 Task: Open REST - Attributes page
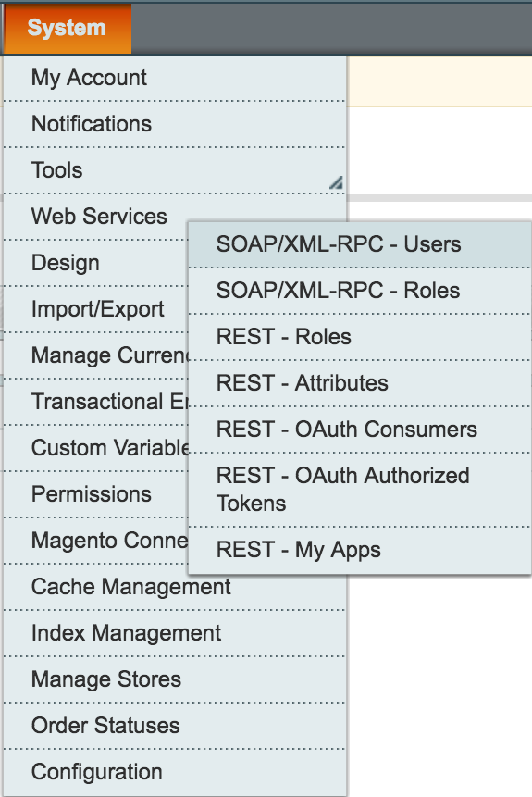click(360, 383)
